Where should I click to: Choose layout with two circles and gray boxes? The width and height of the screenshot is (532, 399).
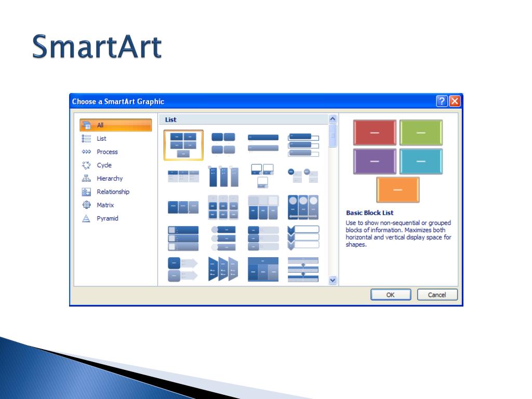click(303, 176)
